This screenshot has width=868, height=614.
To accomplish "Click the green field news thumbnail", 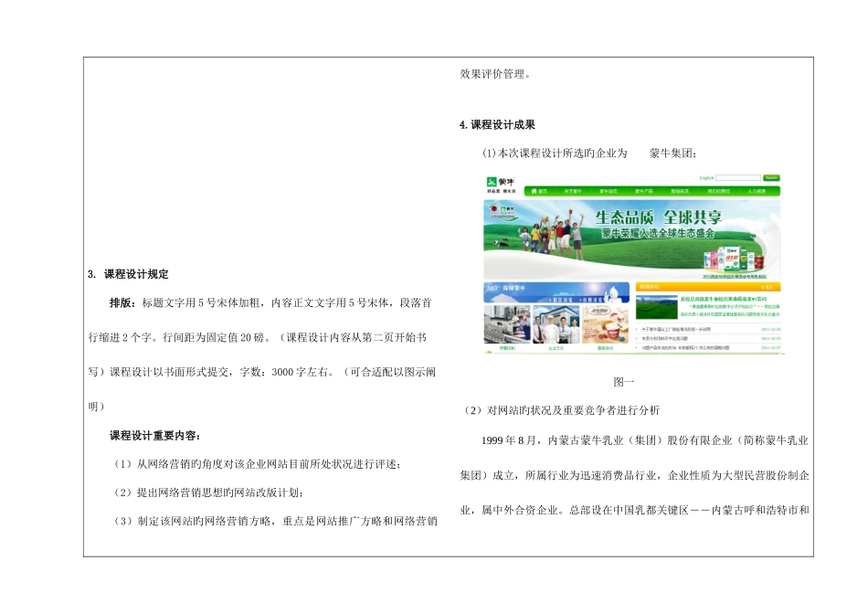I will [657, 307].
